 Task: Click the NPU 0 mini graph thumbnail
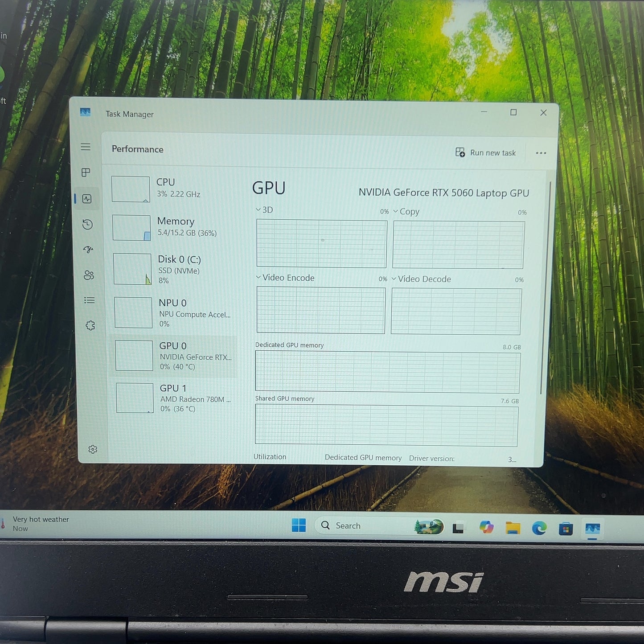133,312
